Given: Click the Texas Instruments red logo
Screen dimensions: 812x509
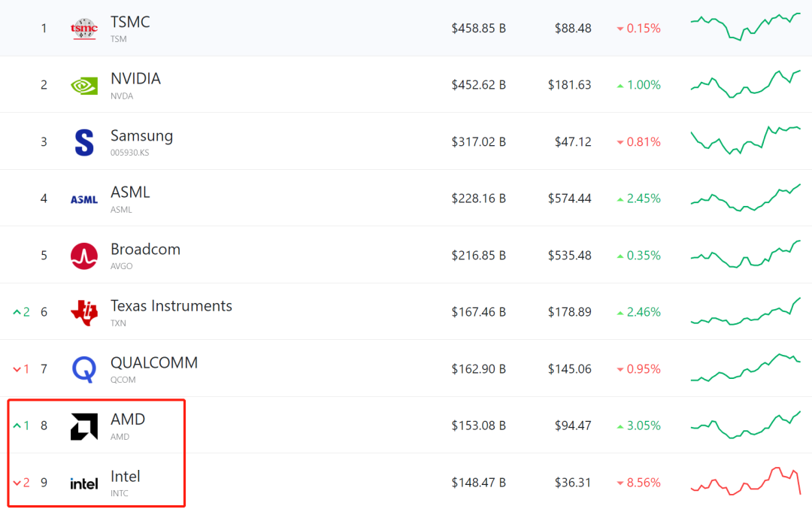Looking at the screenshot, I should [x=83, y=313].
